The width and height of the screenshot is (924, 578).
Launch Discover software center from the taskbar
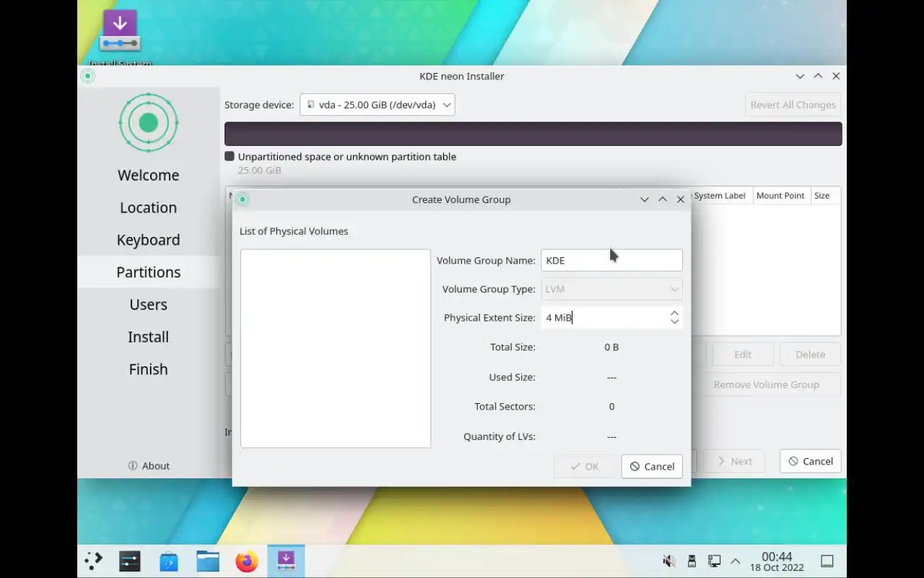(169, 561)
